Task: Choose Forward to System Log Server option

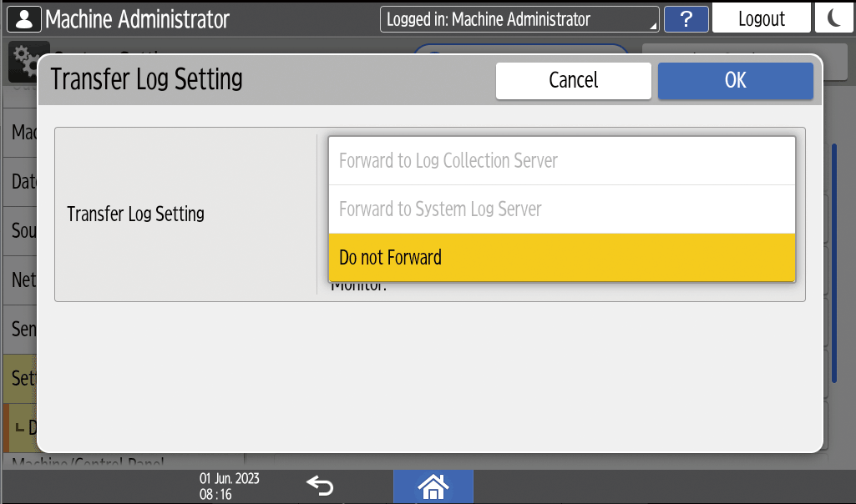Action: 561,209
